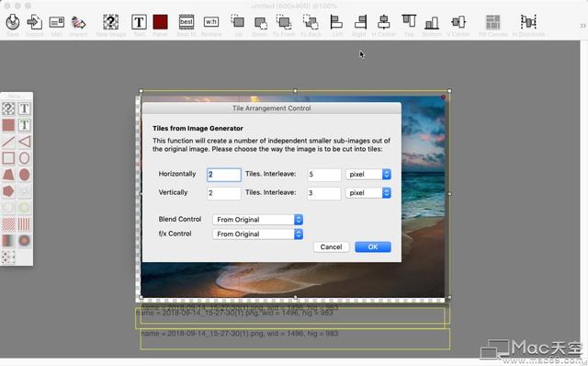Select the square outline tool

pos(8,158)
